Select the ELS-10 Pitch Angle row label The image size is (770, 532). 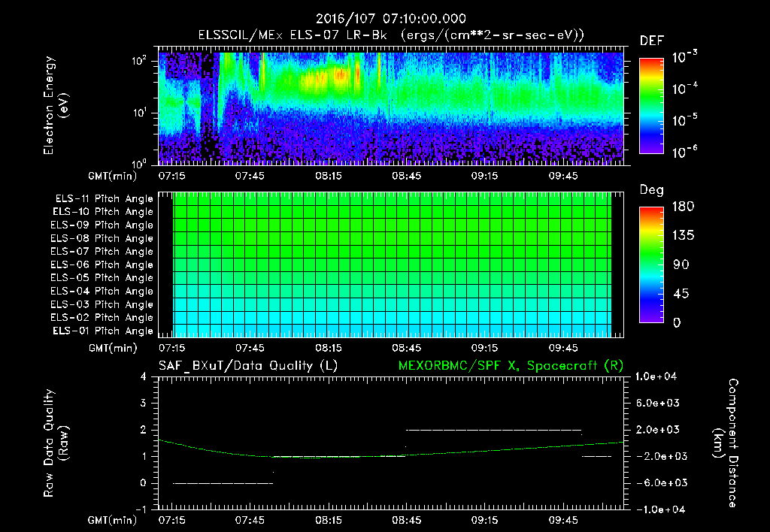[x=103, y=212]
